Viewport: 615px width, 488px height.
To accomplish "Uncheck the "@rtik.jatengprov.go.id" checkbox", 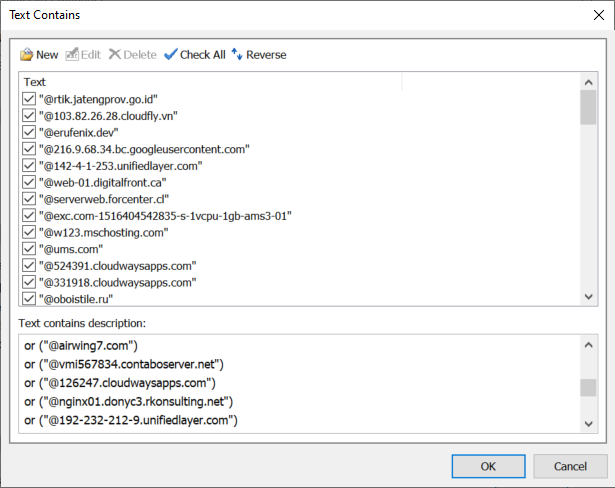I will [x=29, y=99].
